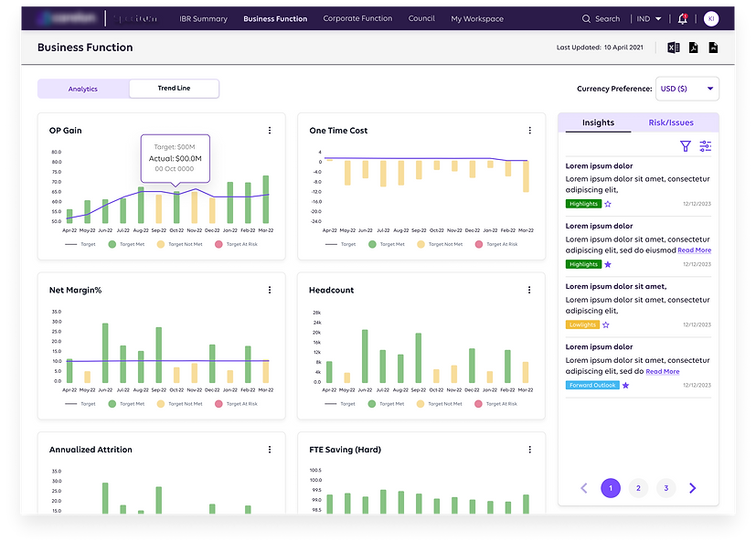Switch to the Risk/Issues tab

click(x=671, y=122)
